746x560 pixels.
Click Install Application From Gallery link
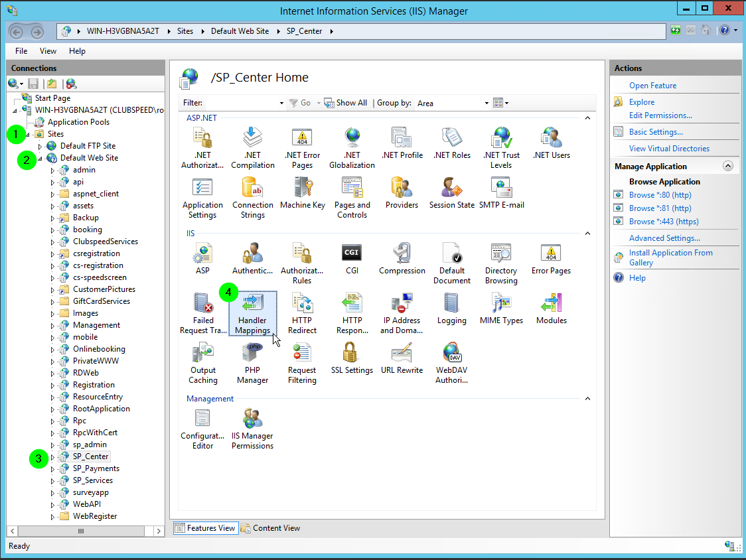[670, 258]
